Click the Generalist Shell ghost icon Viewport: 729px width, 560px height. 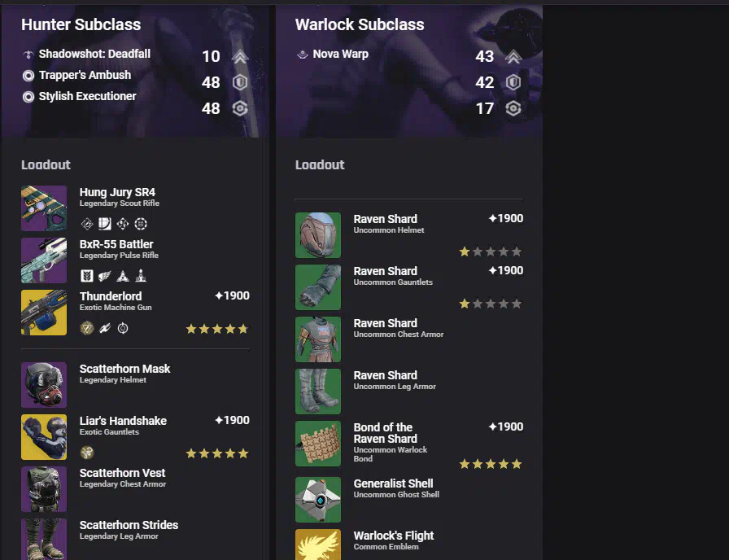(318, 500)
